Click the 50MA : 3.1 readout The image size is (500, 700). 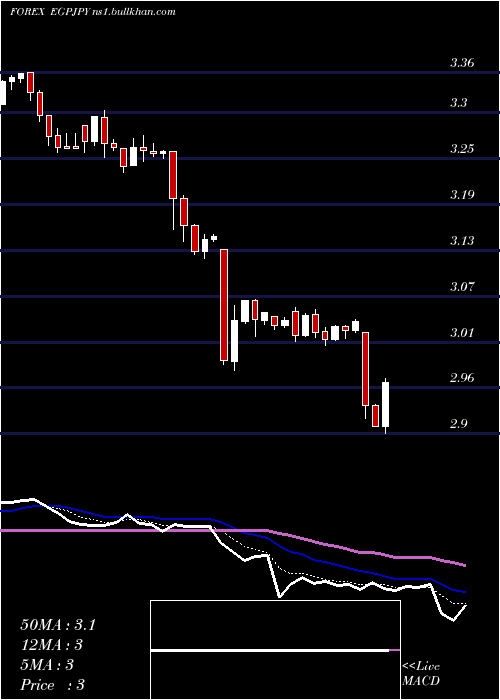(58, 625)
